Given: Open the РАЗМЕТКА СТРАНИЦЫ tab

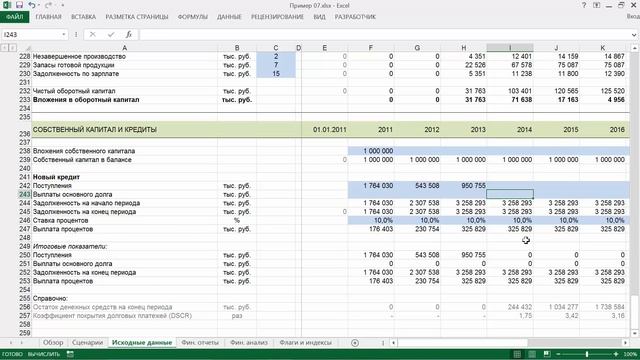Looking at the screenshot, I should coord(137,17).
